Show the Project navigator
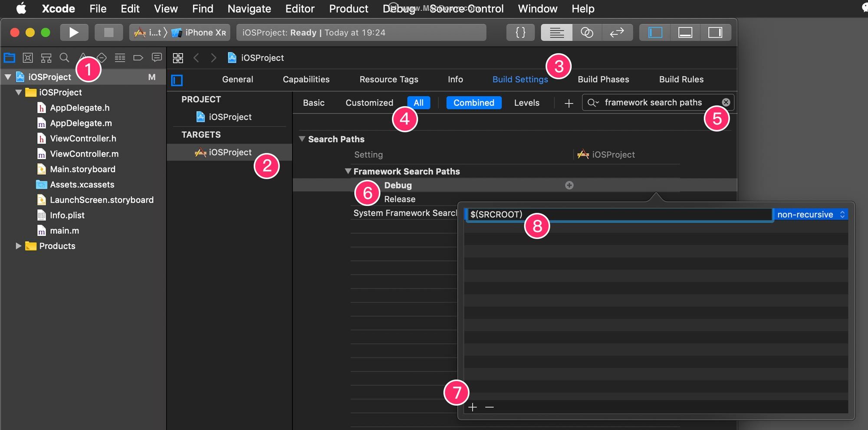868x430 pixels. (10, 58)
